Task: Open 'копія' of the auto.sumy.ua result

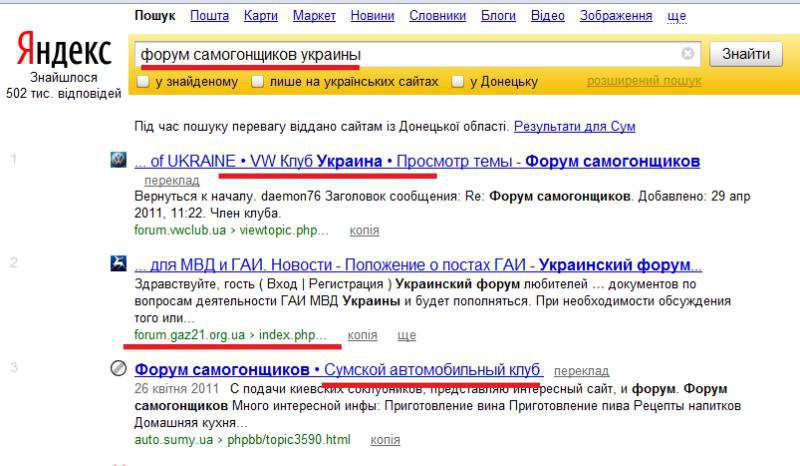Action: [x=385, y=440]
